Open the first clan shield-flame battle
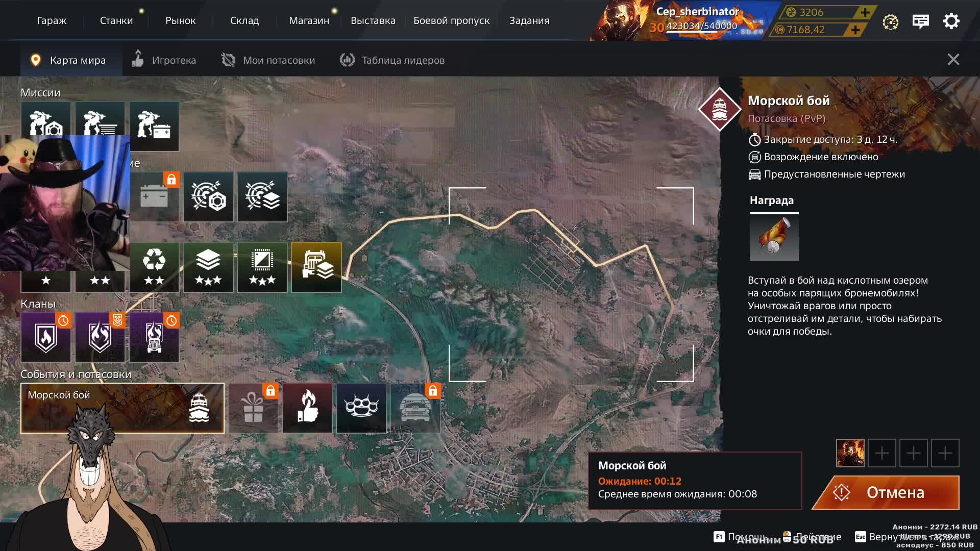This screenshot has width=980, height=551. click(46, 337)
